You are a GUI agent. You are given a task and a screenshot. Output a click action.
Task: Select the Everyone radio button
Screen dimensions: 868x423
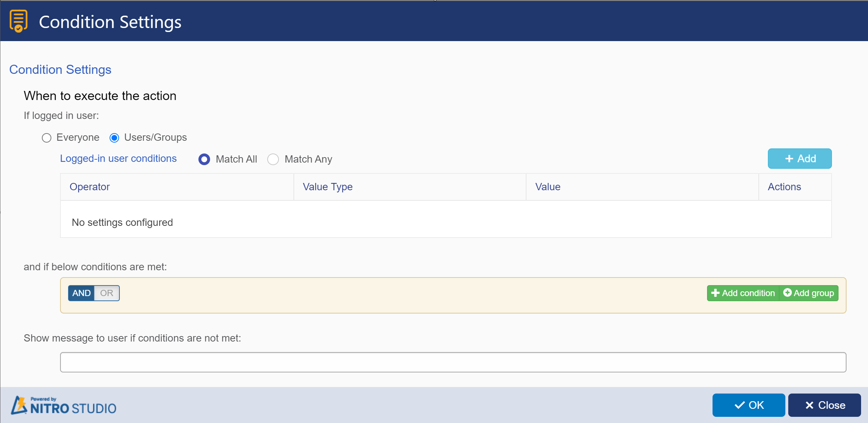(x=47, y=138)
